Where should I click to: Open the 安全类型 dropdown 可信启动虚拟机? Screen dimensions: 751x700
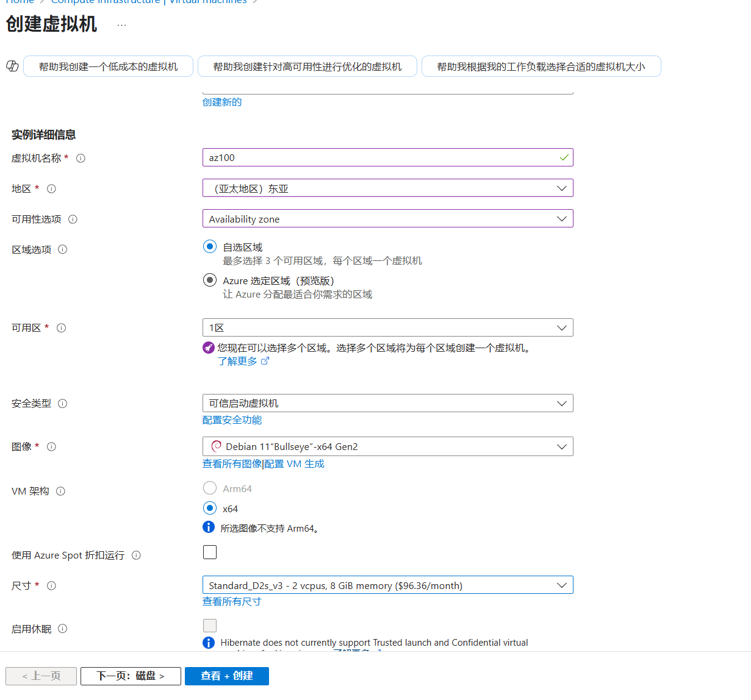click(387, 403)
